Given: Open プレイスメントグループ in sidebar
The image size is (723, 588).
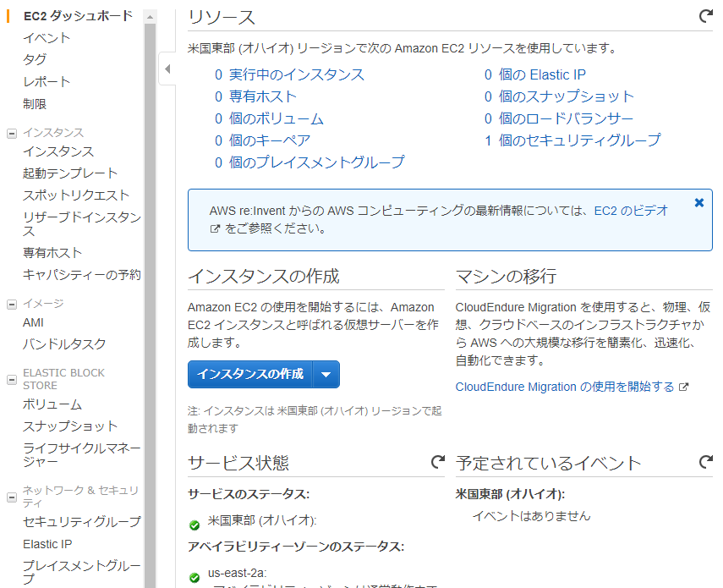Looking at the screenshot, I should tap(82, 572).
